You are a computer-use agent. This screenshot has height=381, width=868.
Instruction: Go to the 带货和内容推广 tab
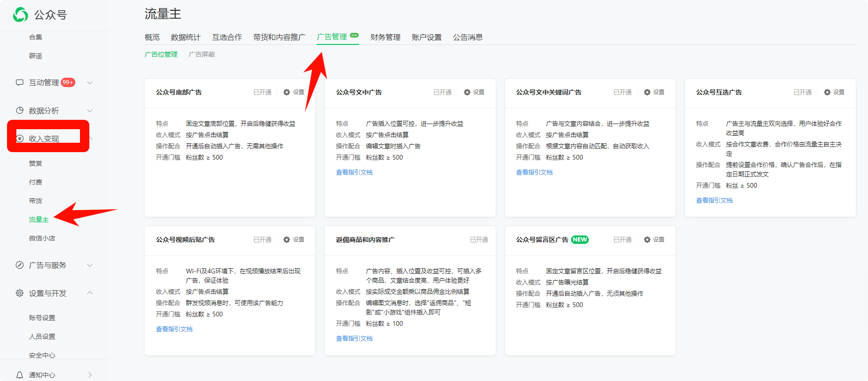click(x=279, y=37)
